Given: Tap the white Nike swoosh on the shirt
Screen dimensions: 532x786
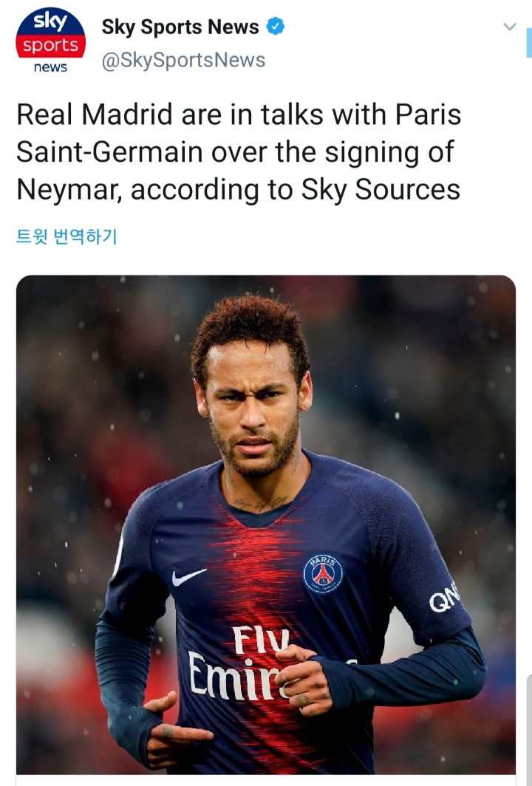Looking at the screenshot, I should coord(188,577).
